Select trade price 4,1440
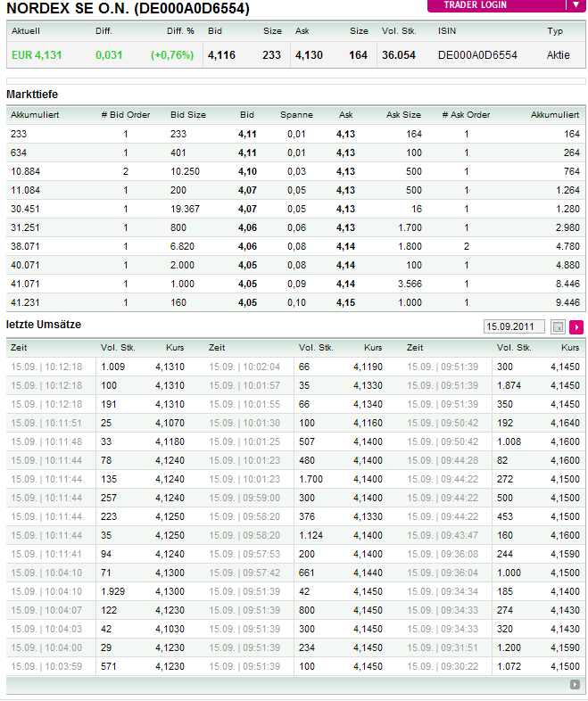Viewport: 588px width, 701px height. (368, 573)
